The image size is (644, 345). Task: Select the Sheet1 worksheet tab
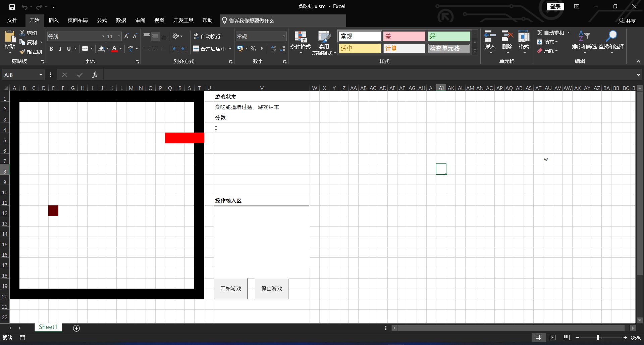48,327
